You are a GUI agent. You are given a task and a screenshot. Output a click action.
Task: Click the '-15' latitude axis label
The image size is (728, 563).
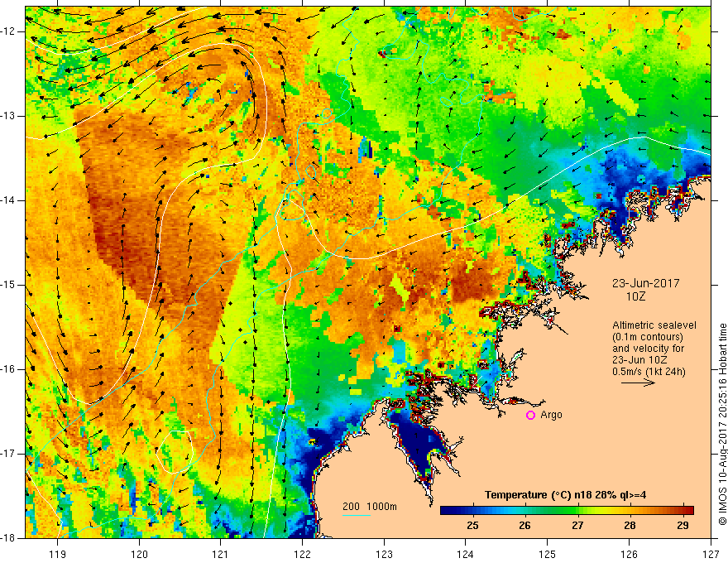coord(9,285)
